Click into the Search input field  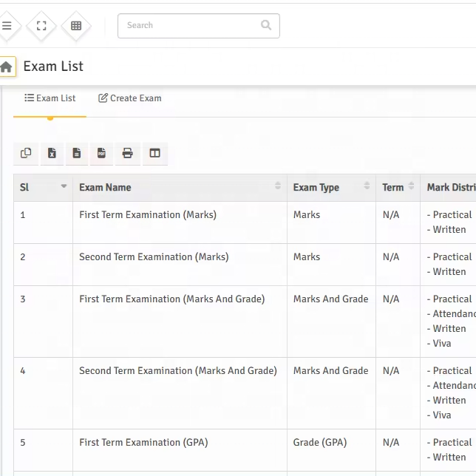pos(188,26)
